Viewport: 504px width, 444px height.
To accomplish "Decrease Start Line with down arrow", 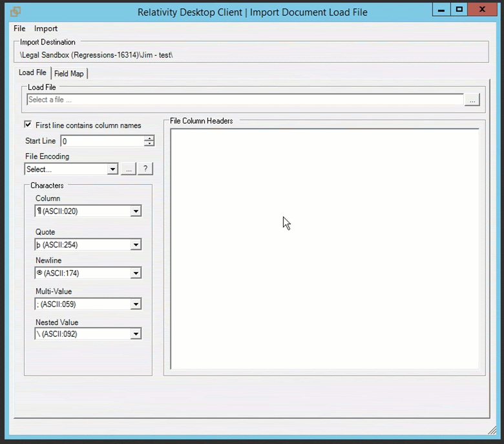I will pos(149,143).
